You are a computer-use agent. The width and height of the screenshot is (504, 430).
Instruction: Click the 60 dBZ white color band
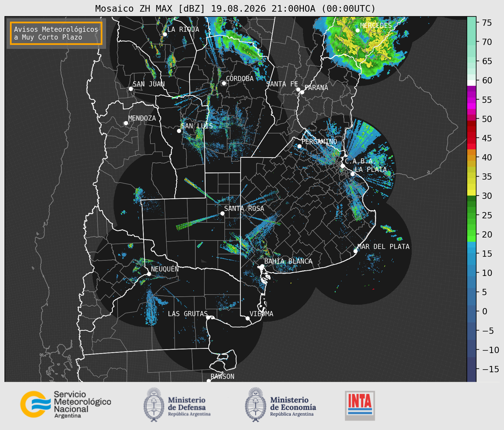click(x=471, y=83)
